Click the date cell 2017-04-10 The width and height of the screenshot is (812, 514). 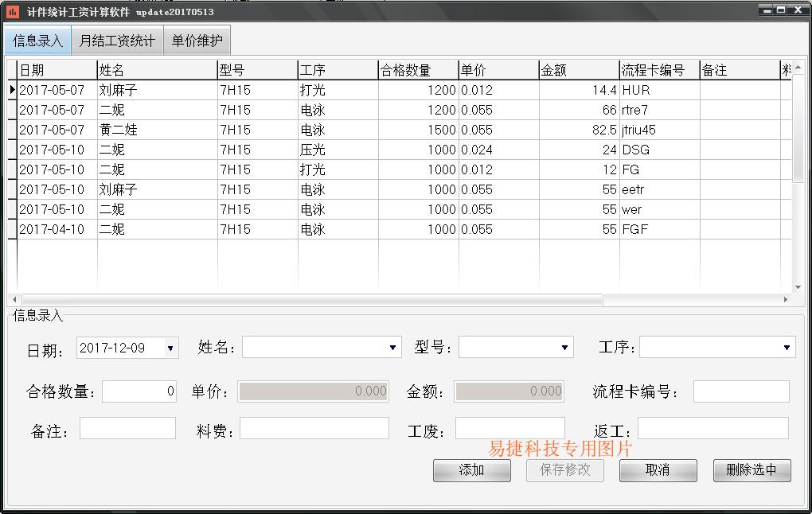pyautogui.click(x=57, y=229)
